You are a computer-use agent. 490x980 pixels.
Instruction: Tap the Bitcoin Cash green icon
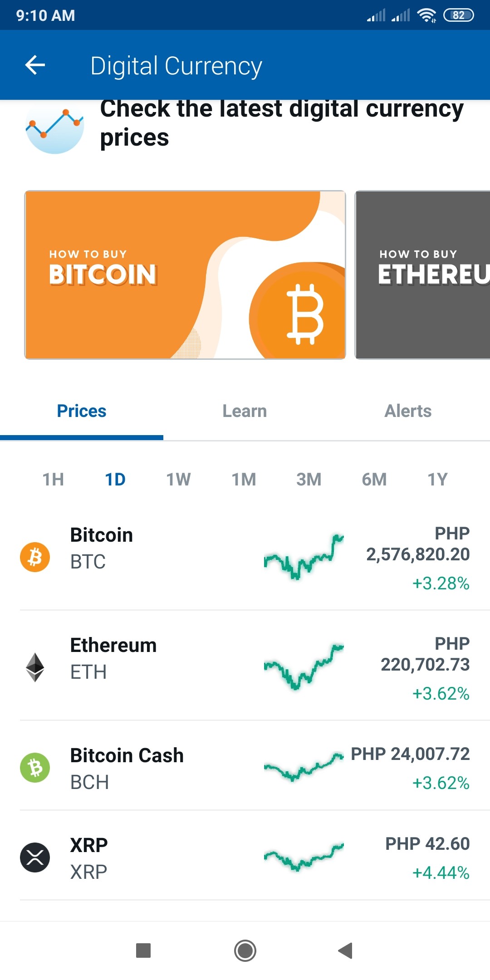pyautogui.click(x=35, y=768)
